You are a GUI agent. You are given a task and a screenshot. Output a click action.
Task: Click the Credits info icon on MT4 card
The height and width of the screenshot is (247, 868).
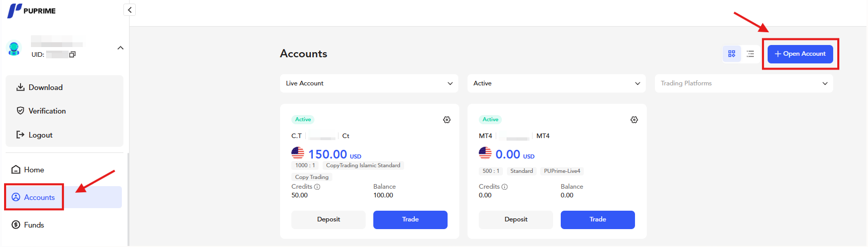click(504, 187)
